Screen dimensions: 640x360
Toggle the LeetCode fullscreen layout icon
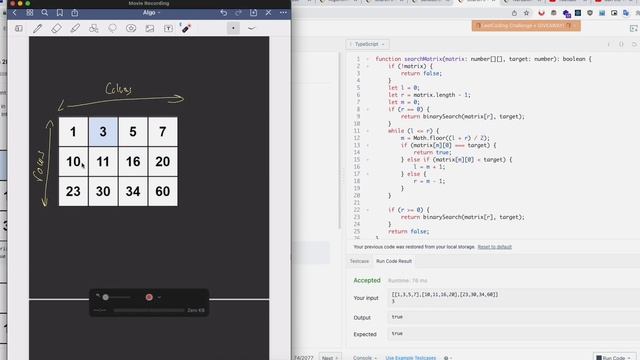633,28
